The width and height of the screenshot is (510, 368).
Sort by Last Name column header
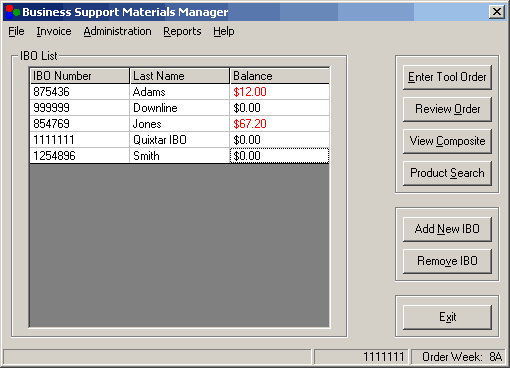180,76
